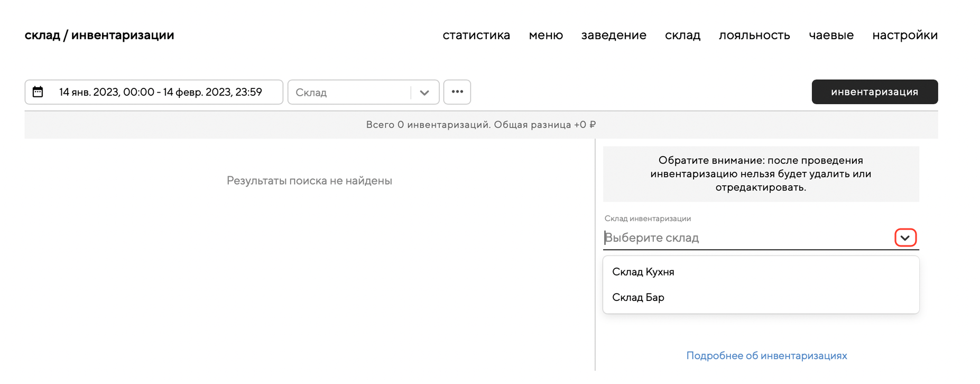Go to настройки
Screen dimensions: 980x384
[904, 35]
